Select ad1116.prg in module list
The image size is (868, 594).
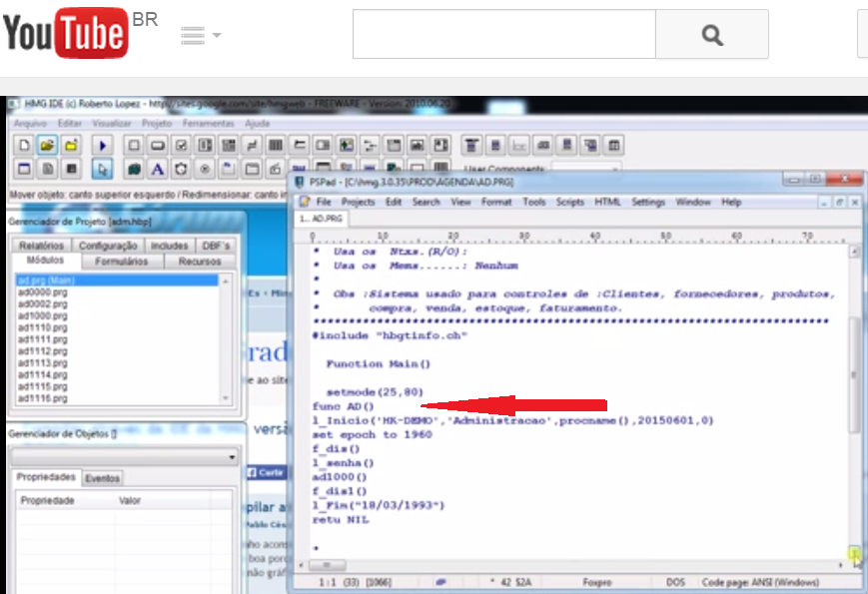(43, 398)
